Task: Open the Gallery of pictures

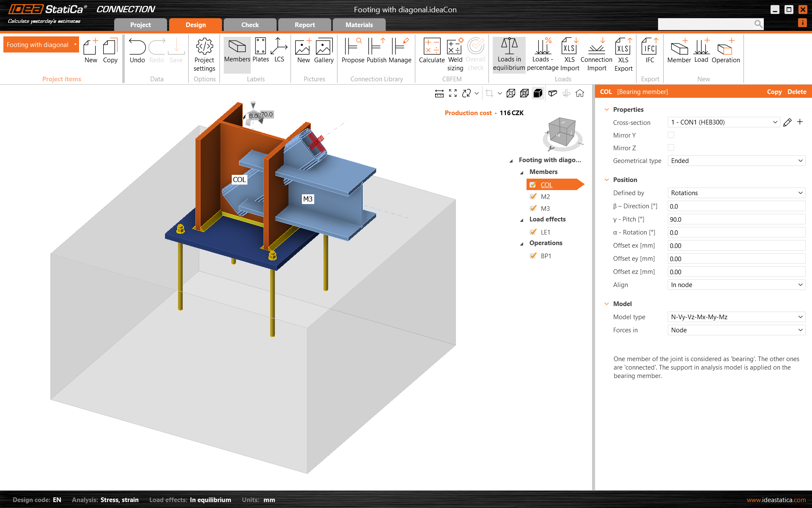Action: [324, 50]
